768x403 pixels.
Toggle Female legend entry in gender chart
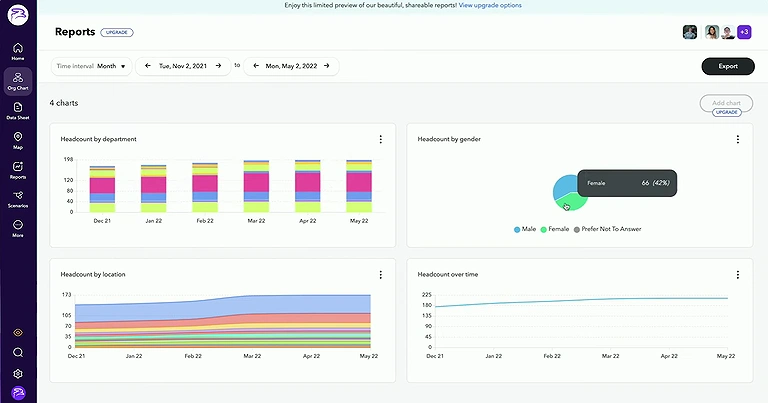coord(554,229)
